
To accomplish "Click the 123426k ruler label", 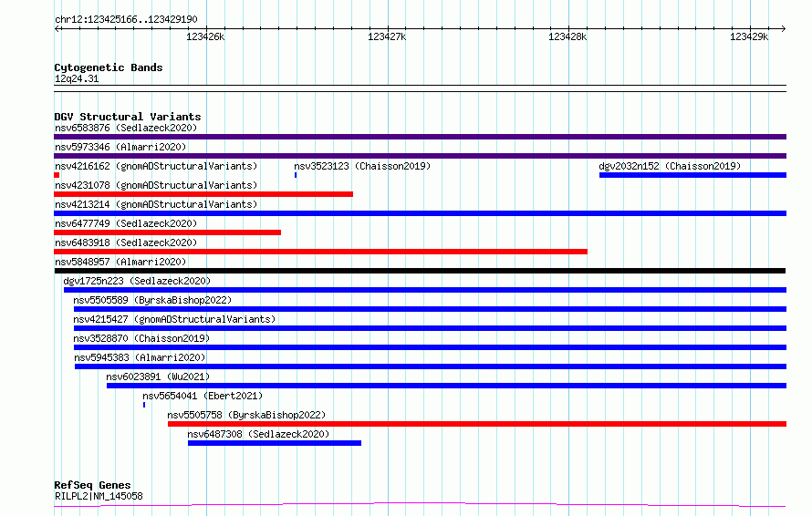I will [x=205, y=36].
